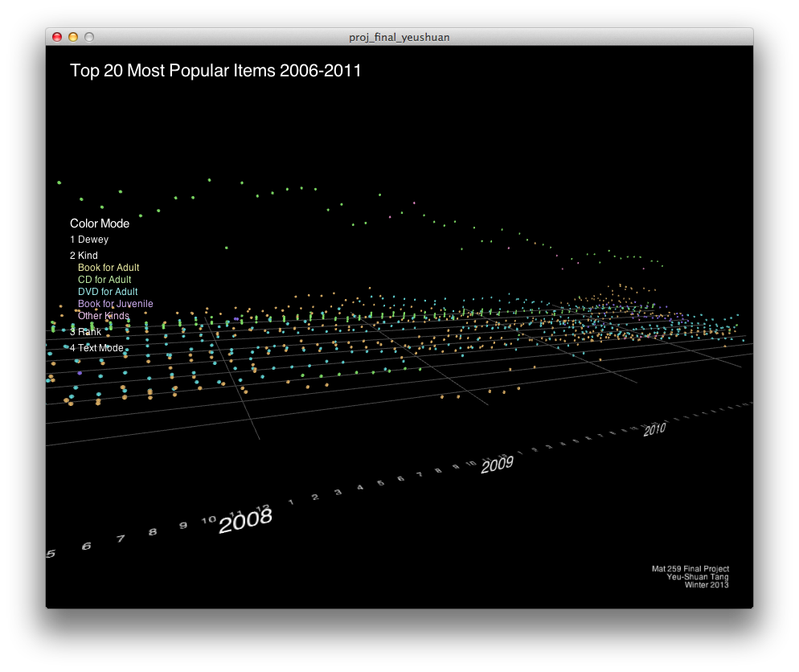This screenshot has width=799, height=672.
Task: Jump to the 2010 year marker
Action: click(x=654, y=429)
